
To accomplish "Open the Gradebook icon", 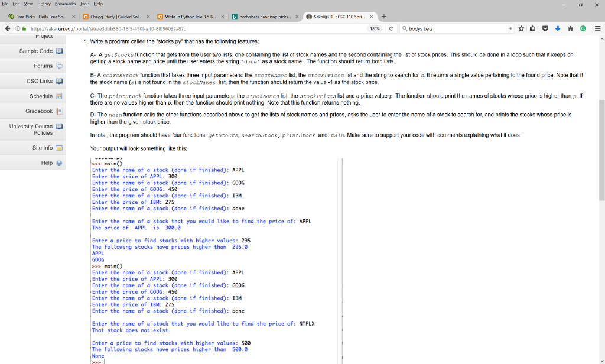I will click(x=58, y=111).
